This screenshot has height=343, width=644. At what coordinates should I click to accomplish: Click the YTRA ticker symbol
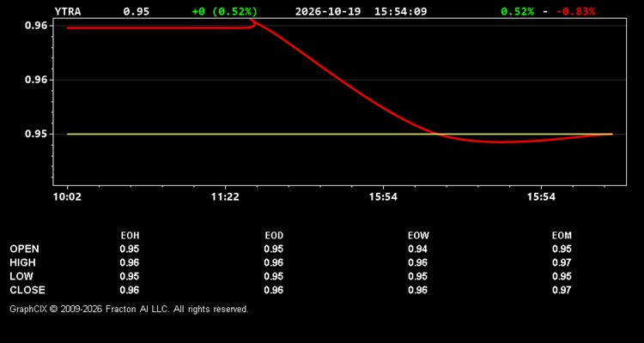[x=68, y=11]
